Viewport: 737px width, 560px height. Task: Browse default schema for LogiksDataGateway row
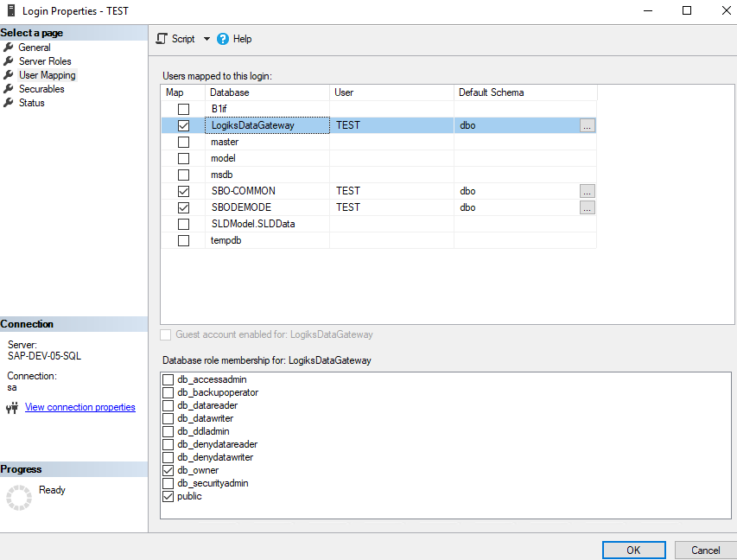pos(588,125)
